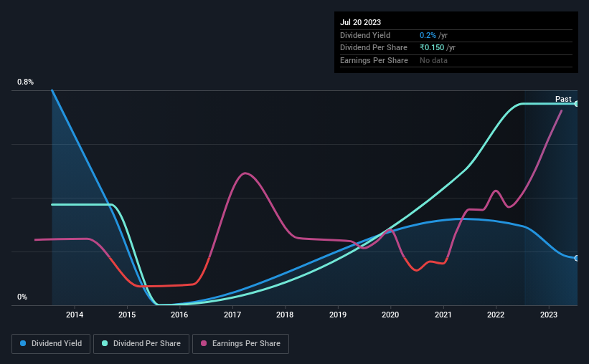This screenshot has height=364, width=589.
Task: Click the 2022 x-axis label
Action: 496,315
